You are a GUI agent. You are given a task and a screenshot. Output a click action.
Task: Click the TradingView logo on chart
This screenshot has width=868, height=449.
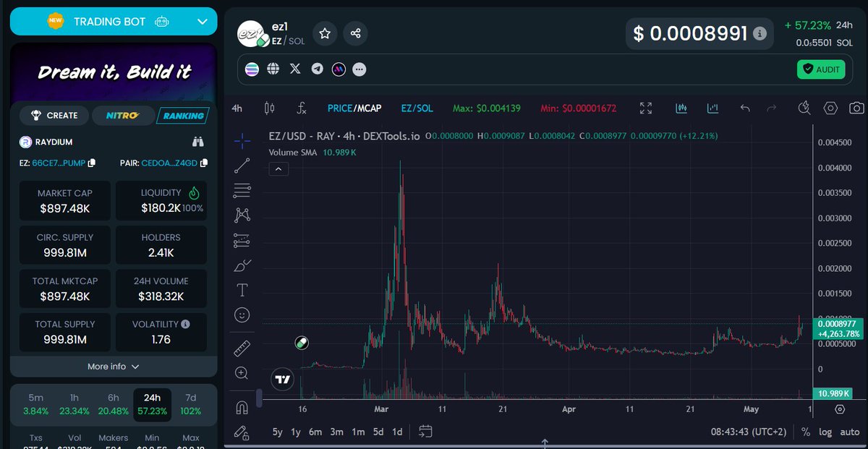coord(282,379)
